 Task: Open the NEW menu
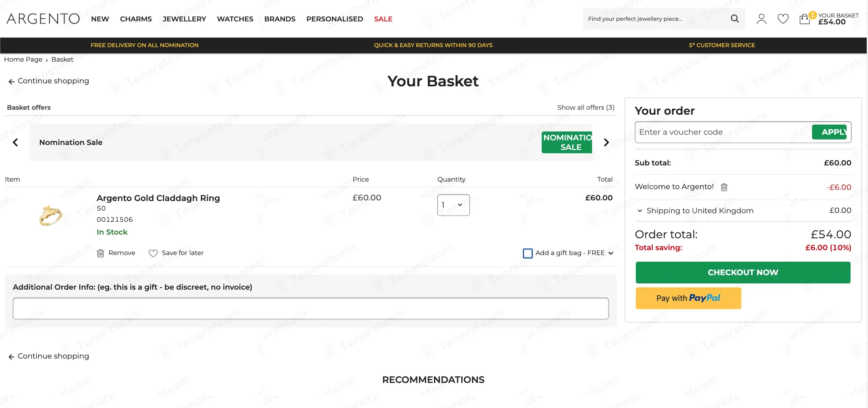pyautogui.click(x=100, y=19)
